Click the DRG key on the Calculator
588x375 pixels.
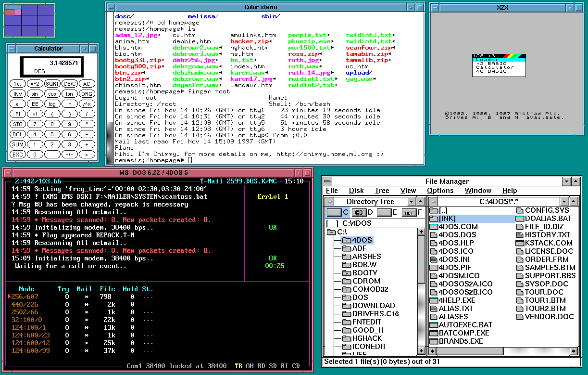tap(87, 94)
